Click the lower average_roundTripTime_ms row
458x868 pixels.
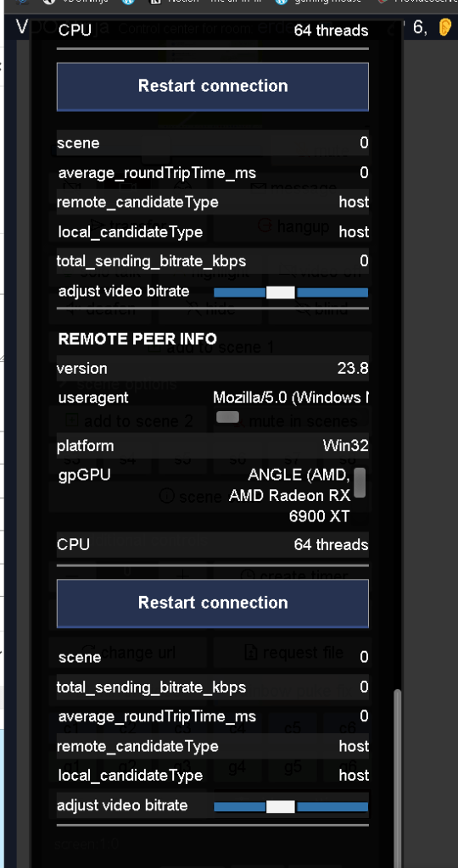(213, 717)
